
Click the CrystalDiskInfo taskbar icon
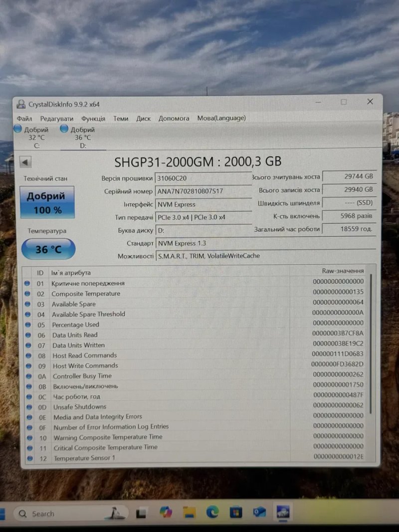tap(283, 511)
